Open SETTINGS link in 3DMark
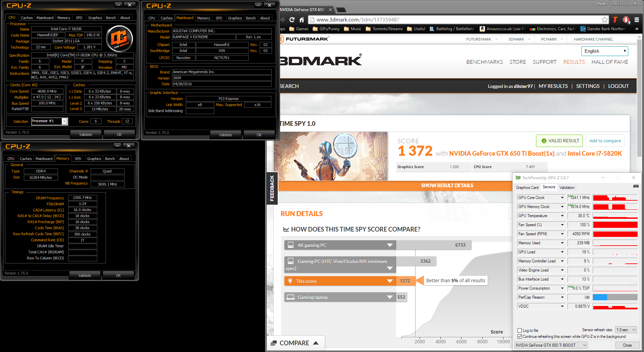This screenshot has width=644, height=352. point(588,86)
